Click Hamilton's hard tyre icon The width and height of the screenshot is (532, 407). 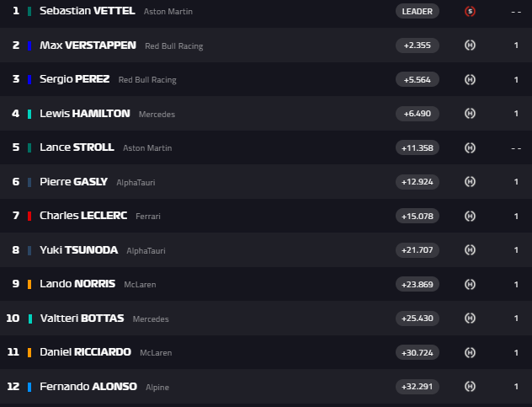tap(470, 114)
